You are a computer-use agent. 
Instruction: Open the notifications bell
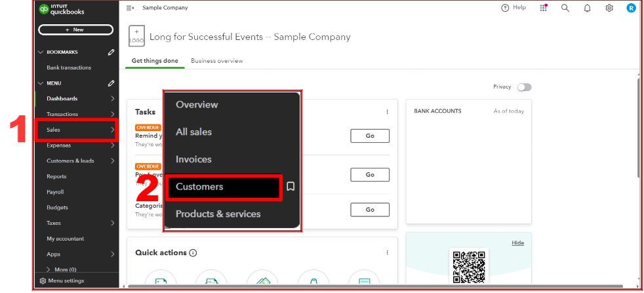pyautogui.click(x=588, y=8)
